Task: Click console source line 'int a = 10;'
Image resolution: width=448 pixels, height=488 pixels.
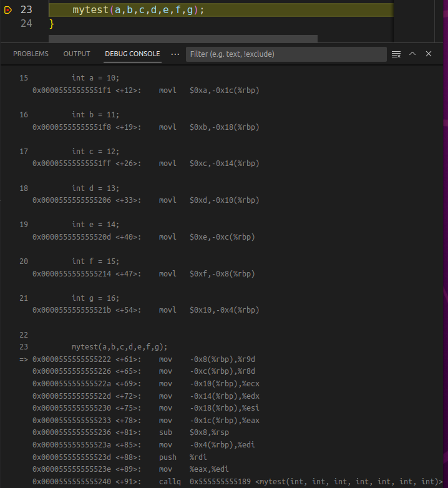Action: tap(95, 78)
